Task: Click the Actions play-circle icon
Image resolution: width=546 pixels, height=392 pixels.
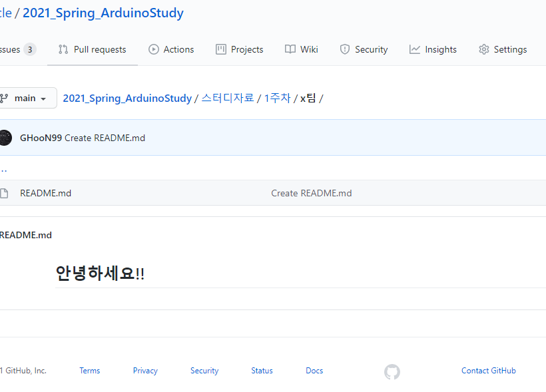Action: pyautogui.click(x=153, y=49)
